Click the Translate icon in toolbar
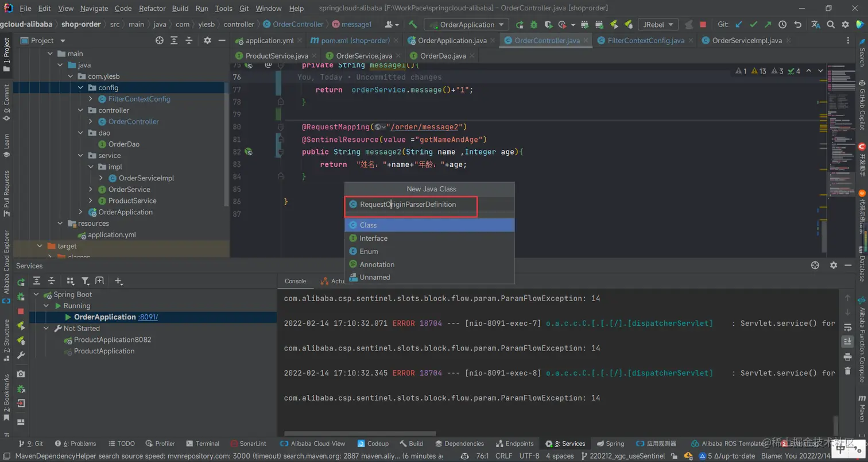Screen dimensions: 868x462 816,25
